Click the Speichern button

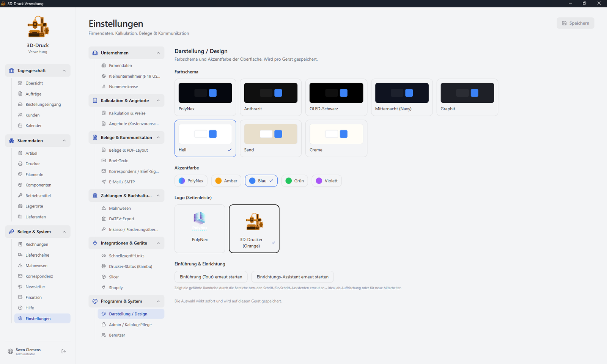click(x=576, y=23)
